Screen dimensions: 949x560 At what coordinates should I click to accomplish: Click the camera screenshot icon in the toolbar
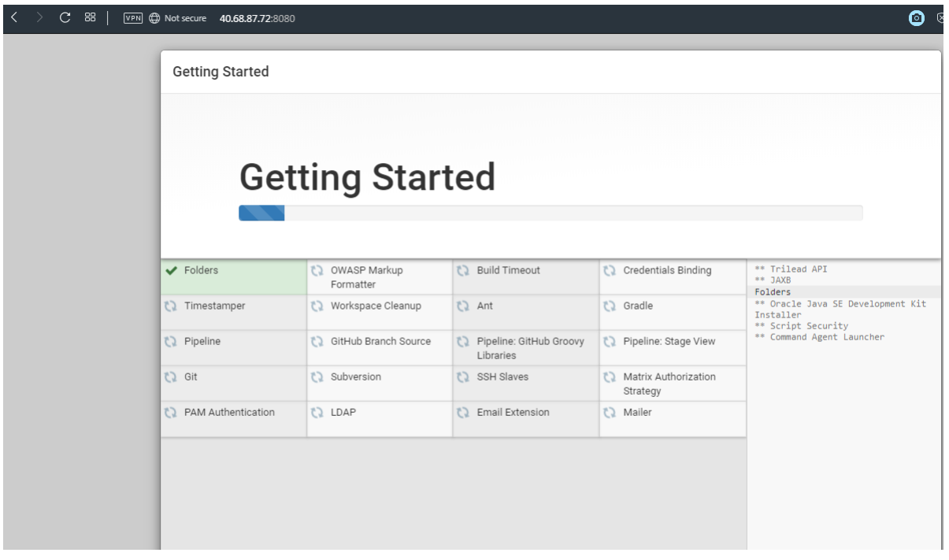tap(916, 17)
